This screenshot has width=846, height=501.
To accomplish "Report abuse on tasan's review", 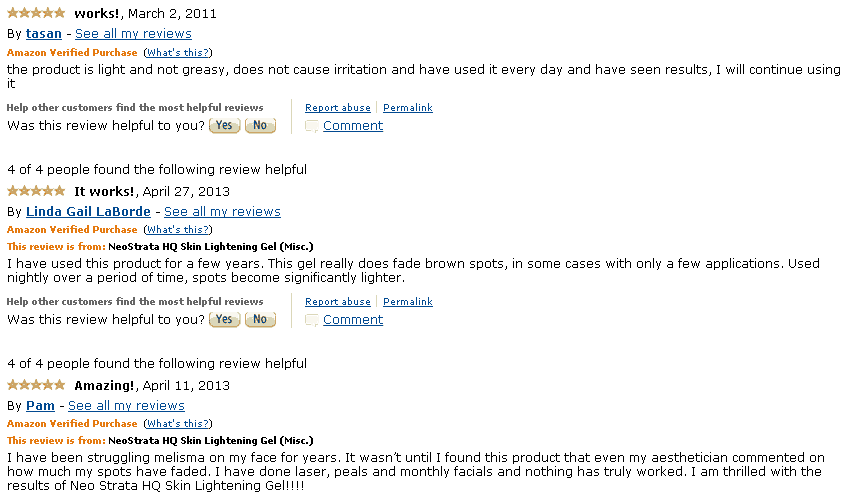I will click(x=338, y=107).
